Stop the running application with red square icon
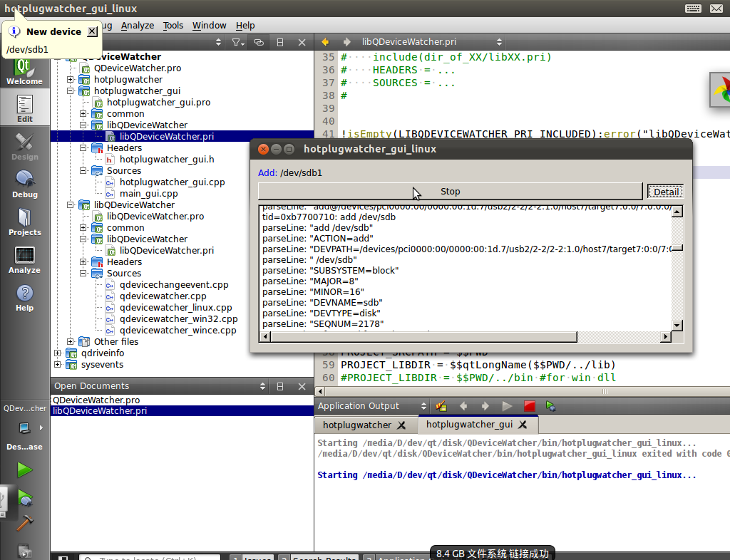Image resolution: width=730 pixels, height=560 pixels. [528, 405]
